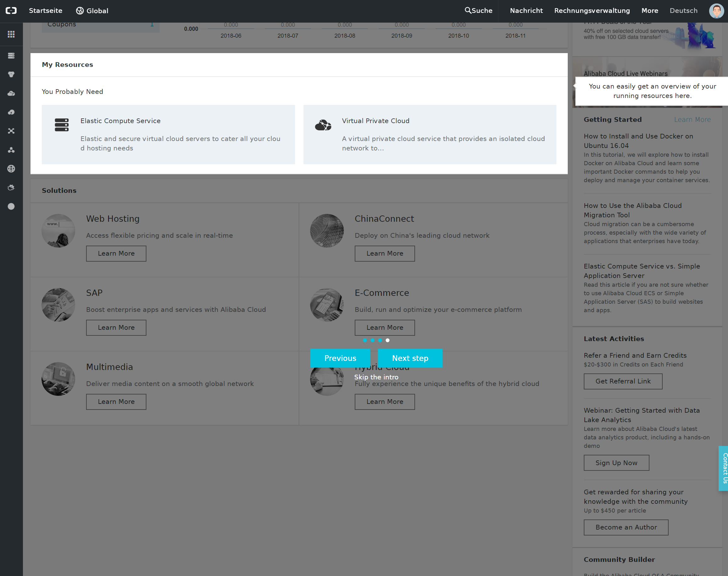
Task: Open Elastic Compute Service sidebar server icon
Action: pos(11,56)
